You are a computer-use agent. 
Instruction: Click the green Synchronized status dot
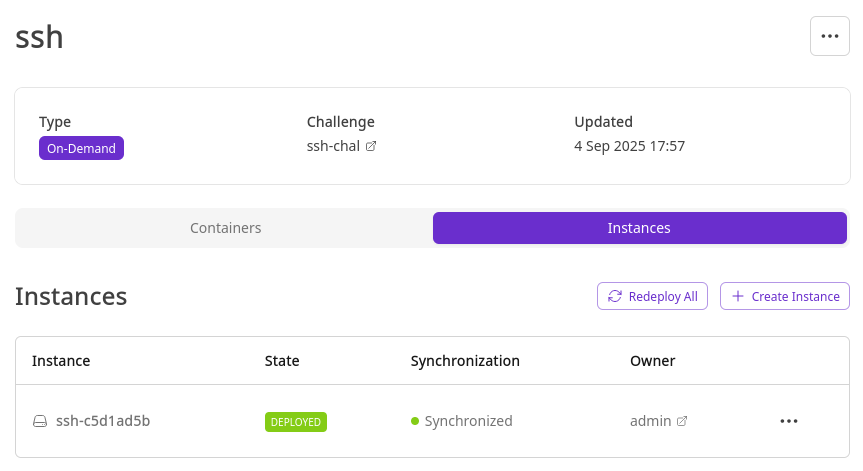(415, 421)
